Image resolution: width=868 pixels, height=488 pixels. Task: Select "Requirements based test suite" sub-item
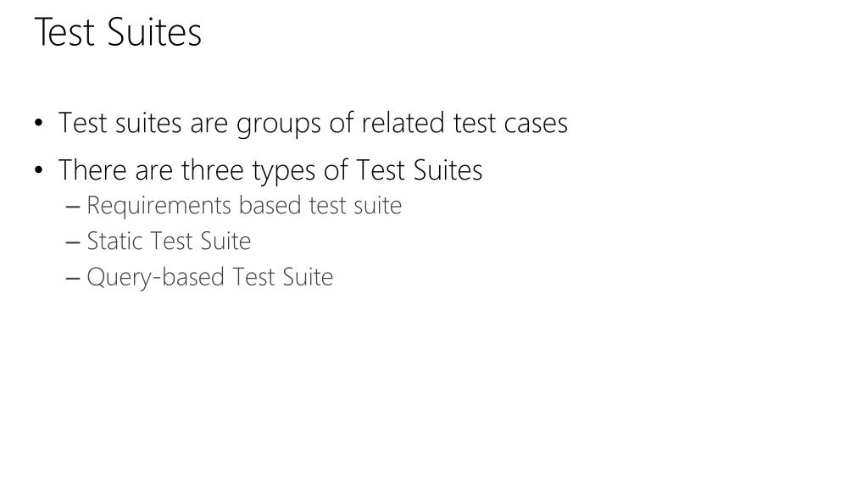point(244,206)
